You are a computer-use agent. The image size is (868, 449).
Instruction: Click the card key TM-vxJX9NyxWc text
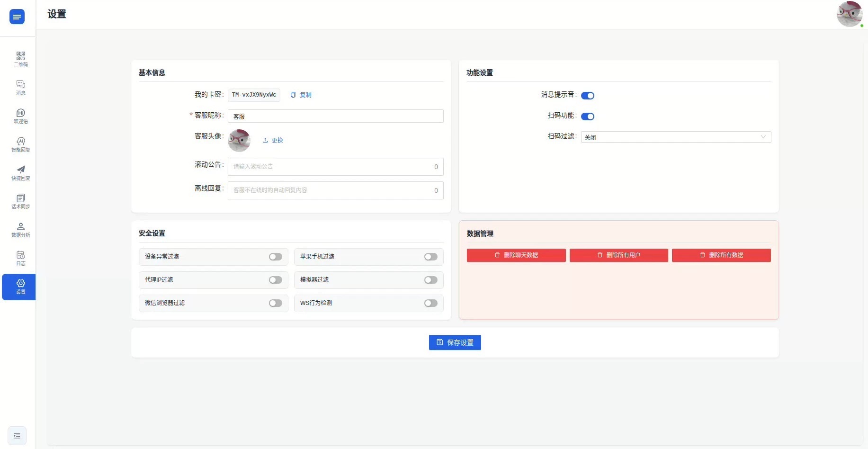[x=254, y=95]
